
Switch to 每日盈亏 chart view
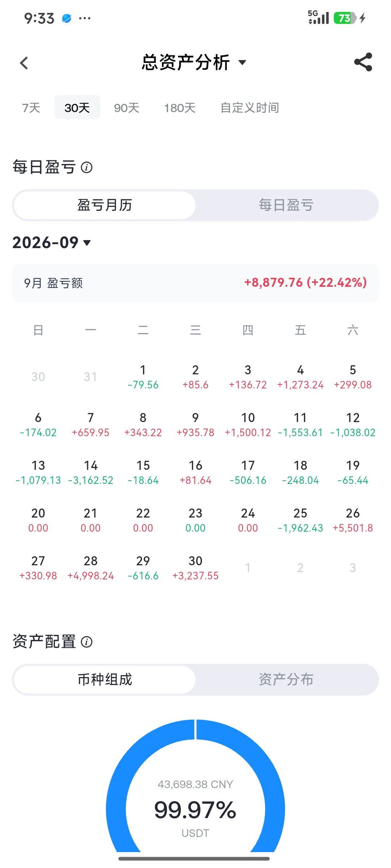point(286,205)
